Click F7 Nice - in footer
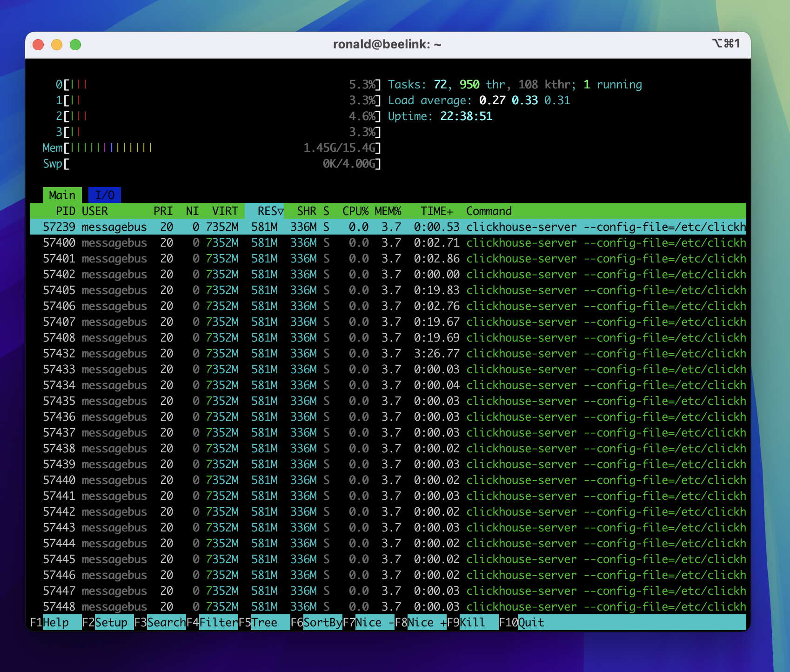The height and width of the screenshot is (672, 790). pos(368,622)
